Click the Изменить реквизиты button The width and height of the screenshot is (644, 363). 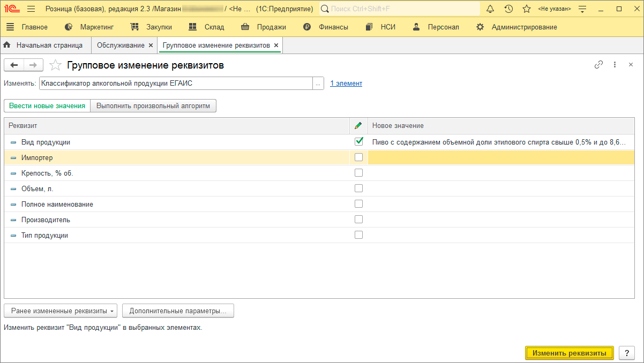tap(570, 353)
